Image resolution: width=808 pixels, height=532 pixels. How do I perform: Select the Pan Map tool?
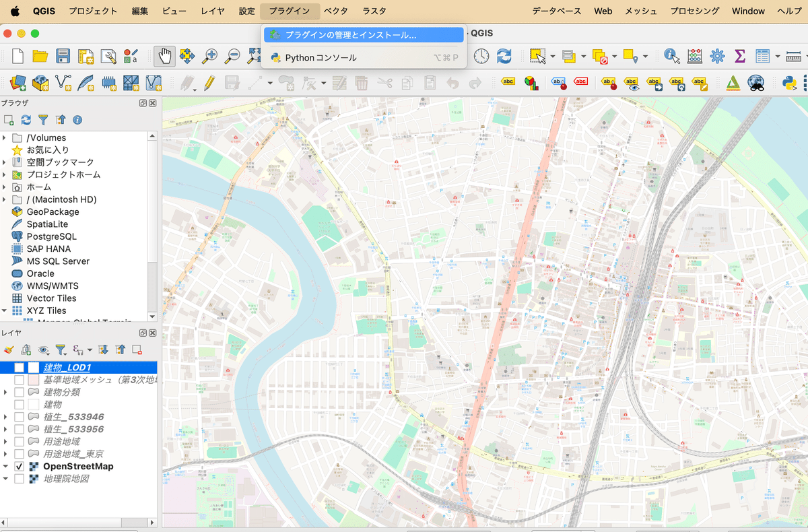click(x=165, y=57)
